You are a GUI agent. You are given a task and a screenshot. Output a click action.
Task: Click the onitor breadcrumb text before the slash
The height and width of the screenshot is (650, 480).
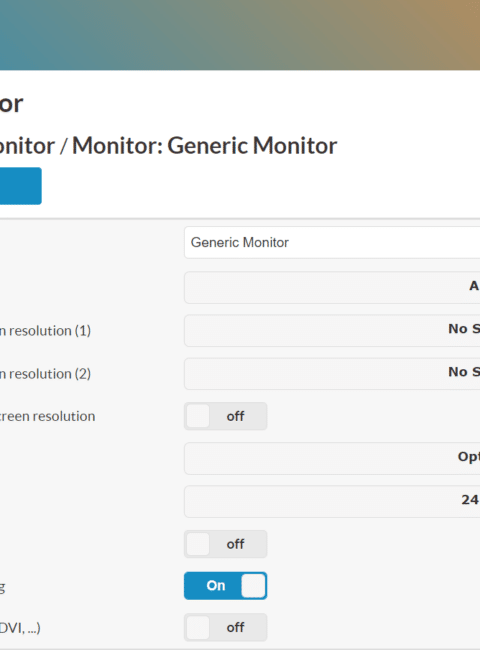tap(27, 146)
